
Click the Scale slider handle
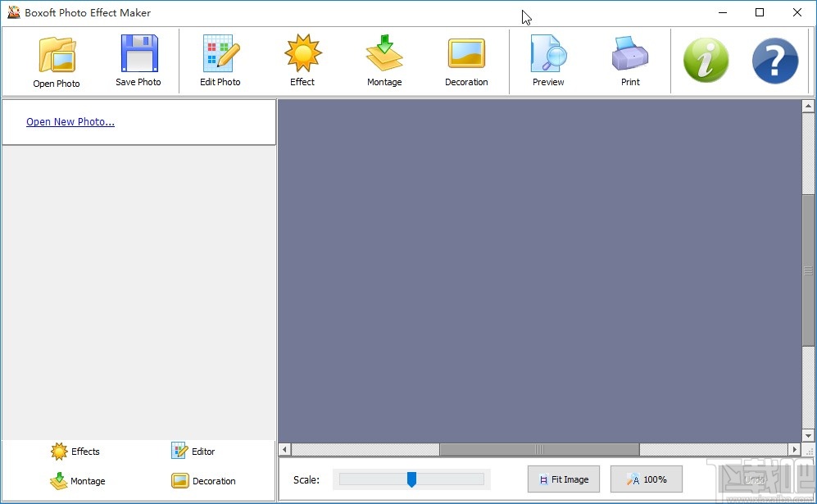click(x=411, y=479)
